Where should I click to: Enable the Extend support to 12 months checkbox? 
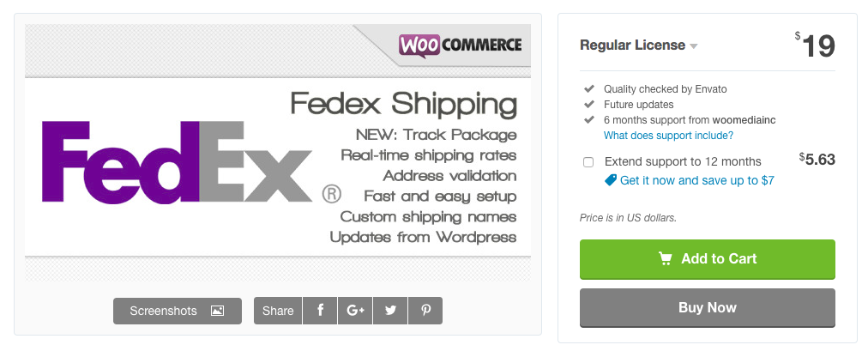pyautogui.click(x=588, y=162)
